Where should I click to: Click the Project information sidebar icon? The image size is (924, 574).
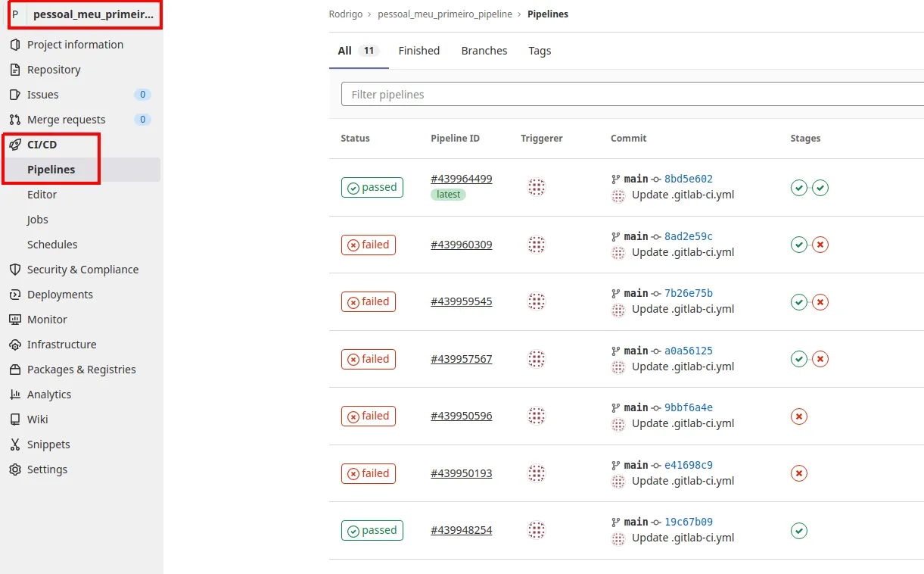pos(15,45)
